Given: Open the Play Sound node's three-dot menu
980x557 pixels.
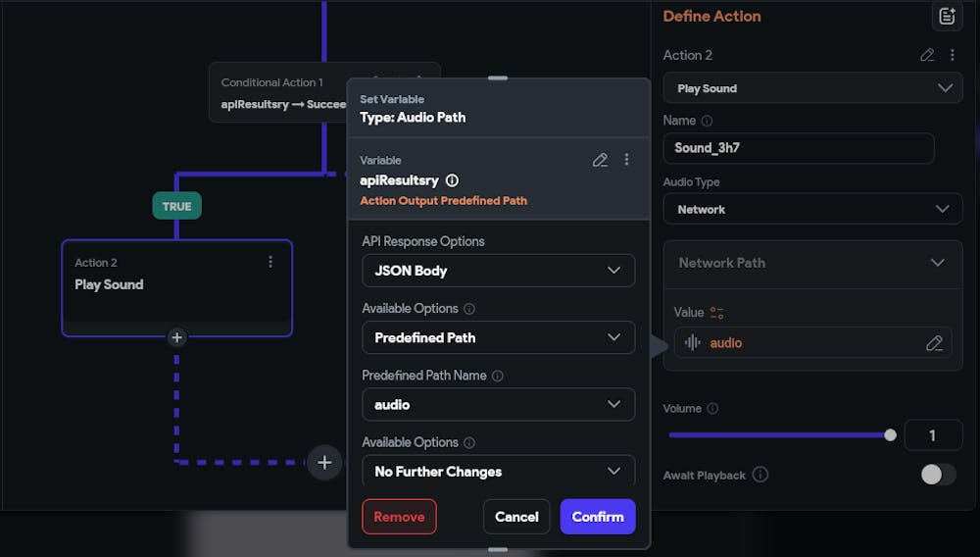Looking at the screenshot, I should pyautogui.click(x=270, y=262).
